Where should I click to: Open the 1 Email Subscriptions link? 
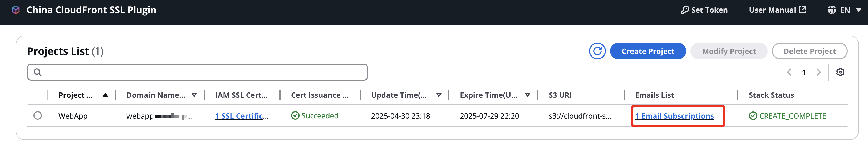(674, 116)
